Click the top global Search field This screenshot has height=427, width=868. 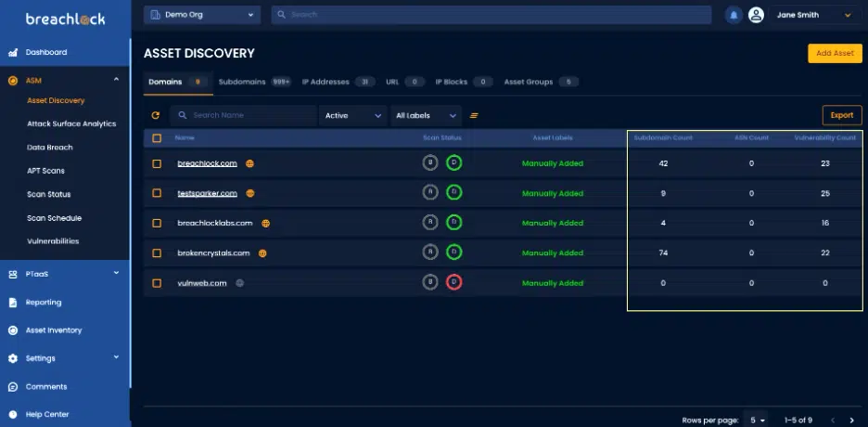tap(491, 15)
